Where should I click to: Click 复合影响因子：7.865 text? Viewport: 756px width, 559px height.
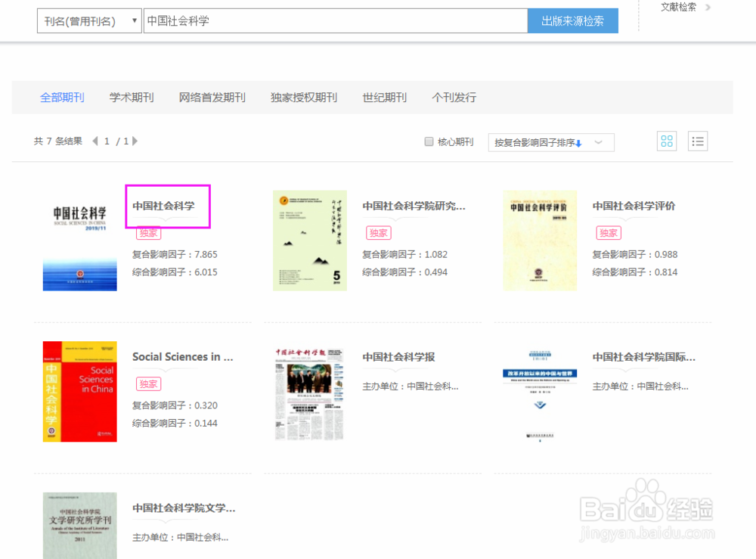(175, 254)
